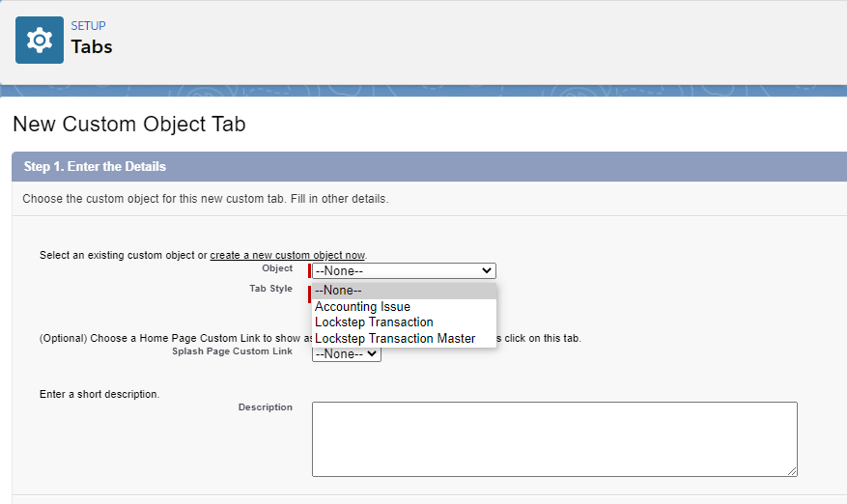
Task: Open the Splash Page Custom Link dropdown
Action: [347, 354]
